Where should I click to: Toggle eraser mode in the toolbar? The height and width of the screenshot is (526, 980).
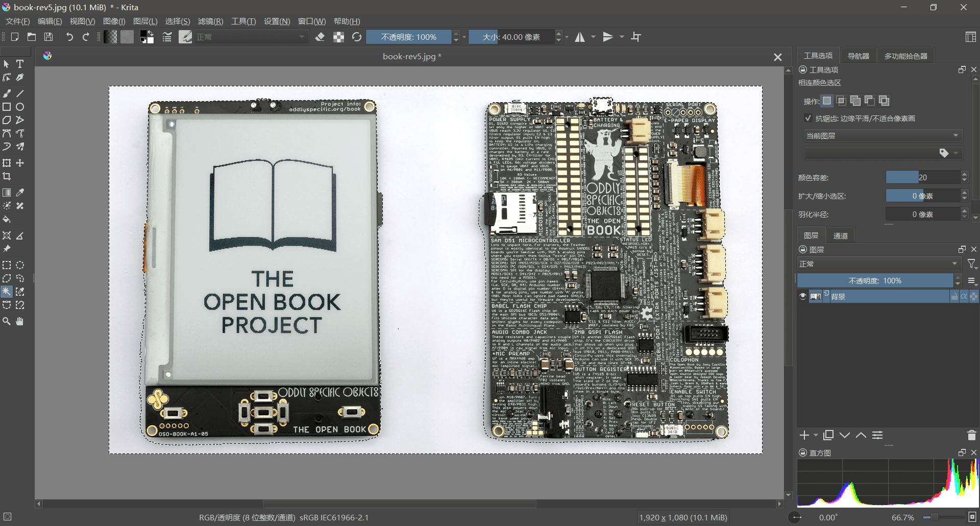coord(320,37)
